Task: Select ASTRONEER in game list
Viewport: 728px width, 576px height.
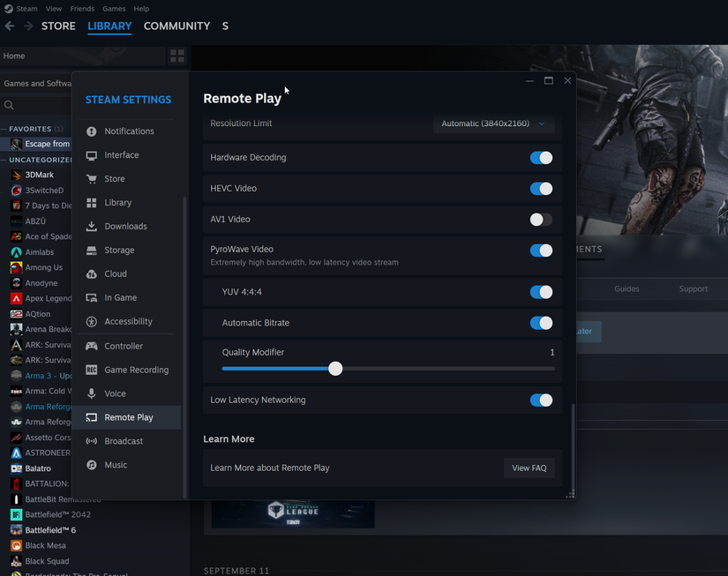Action: pyautogui.click(x=41, y=453)
